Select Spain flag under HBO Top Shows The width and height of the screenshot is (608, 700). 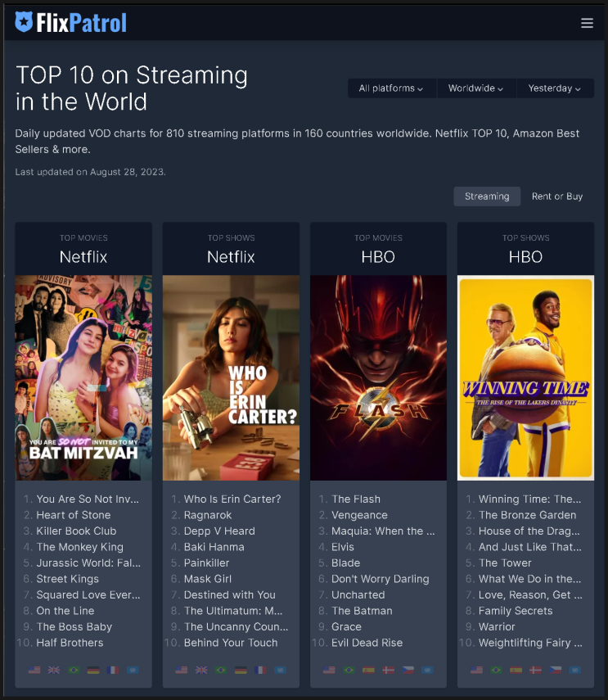pyautogui.click(x=516, y=670)
